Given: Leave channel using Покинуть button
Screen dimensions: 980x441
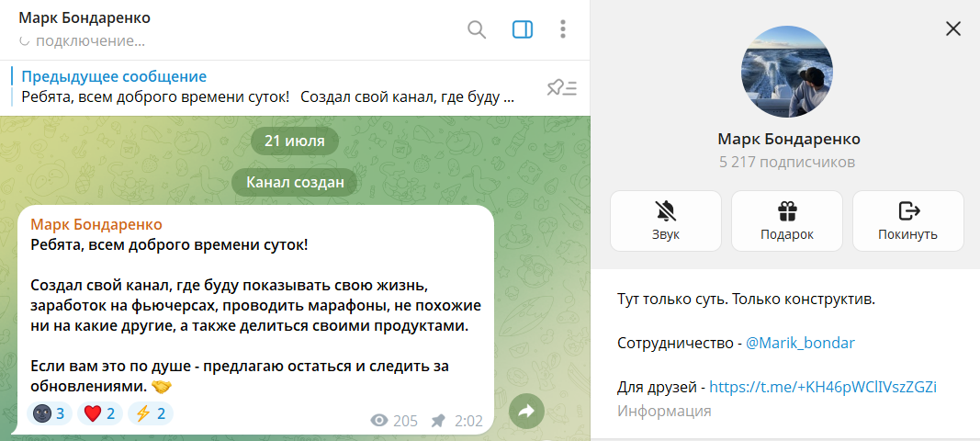Looking at the screenshot, I should point(908,220).
